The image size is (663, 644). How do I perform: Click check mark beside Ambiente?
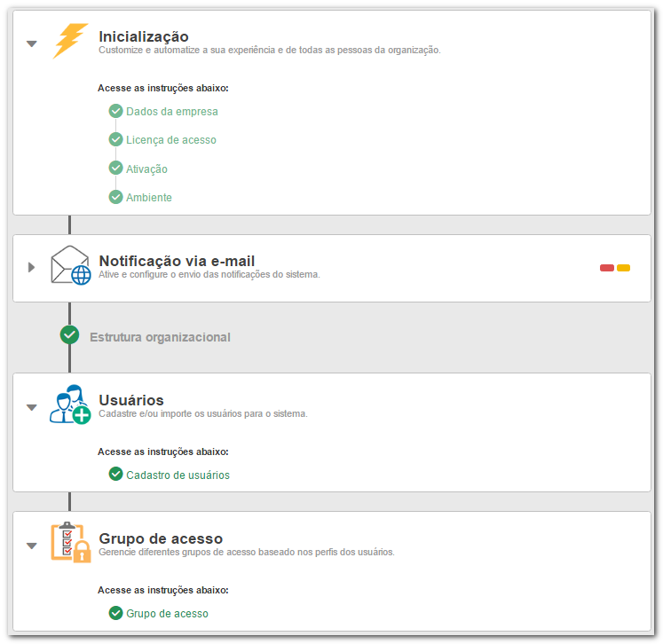point(116,197)
